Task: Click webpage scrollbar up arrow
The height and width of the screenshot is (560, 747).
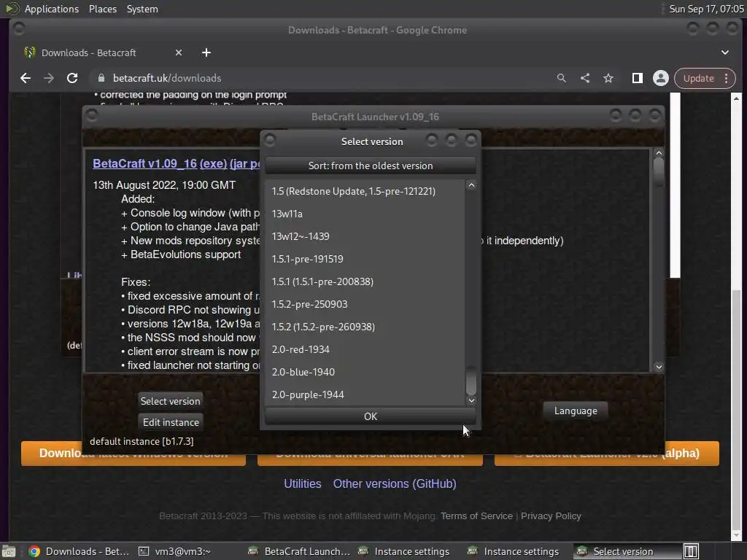Action: click(x=736, y=98)
